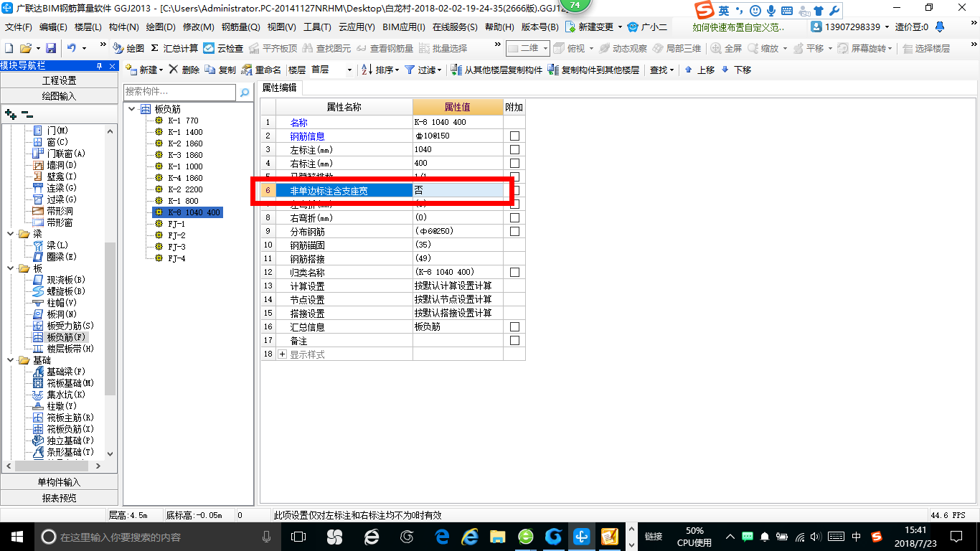This screenshot has width=980, height=551.
Task: Click the 报表预览 section button
Action: point(59,497)
